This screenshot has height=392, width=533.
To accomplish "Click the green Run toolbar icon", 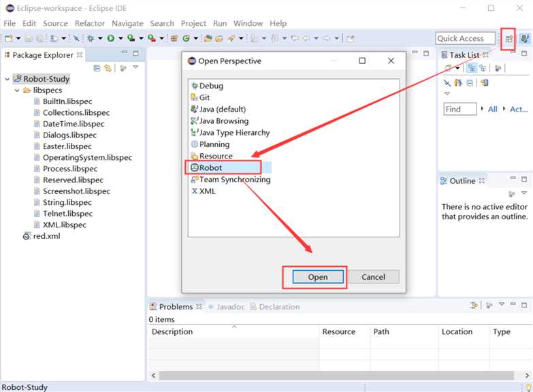I will click(111, 38).
